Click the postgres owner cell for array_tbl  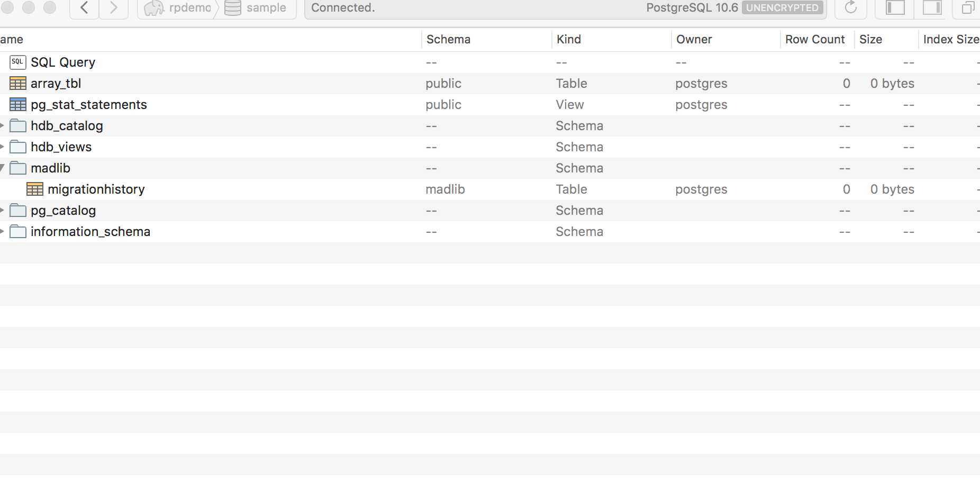coord(701,84)
